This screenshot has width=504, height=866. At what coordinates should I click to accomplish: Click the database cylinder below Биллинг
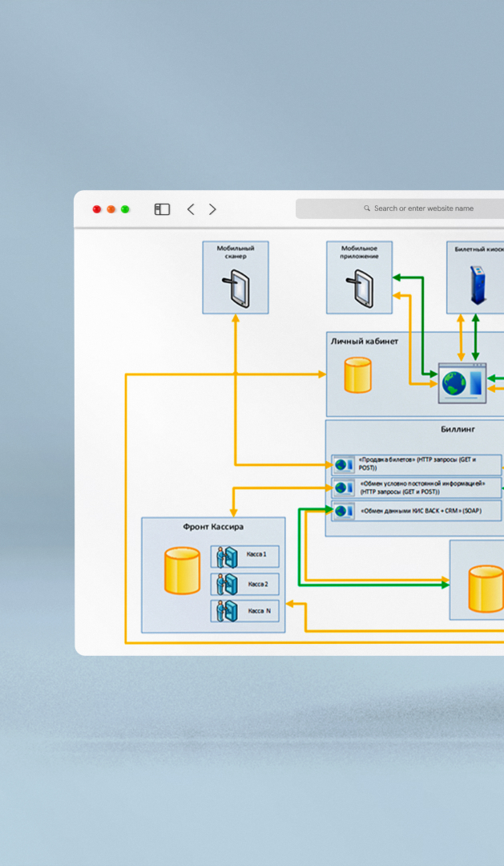[486, 588]
